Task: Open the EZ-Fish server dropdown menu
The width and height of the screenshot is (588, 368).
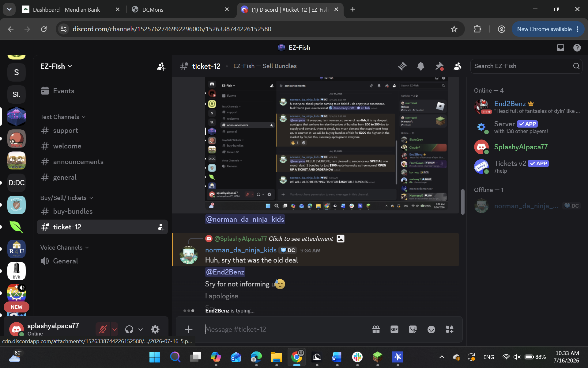Action: (56, 66)
